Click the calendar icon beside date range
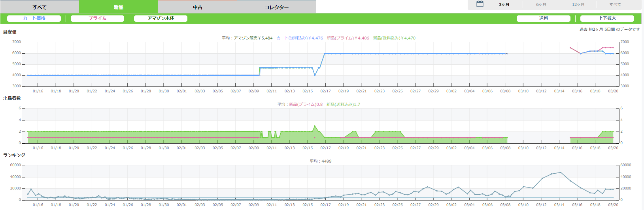The image size is (644, 210). (x=480, y=4)
